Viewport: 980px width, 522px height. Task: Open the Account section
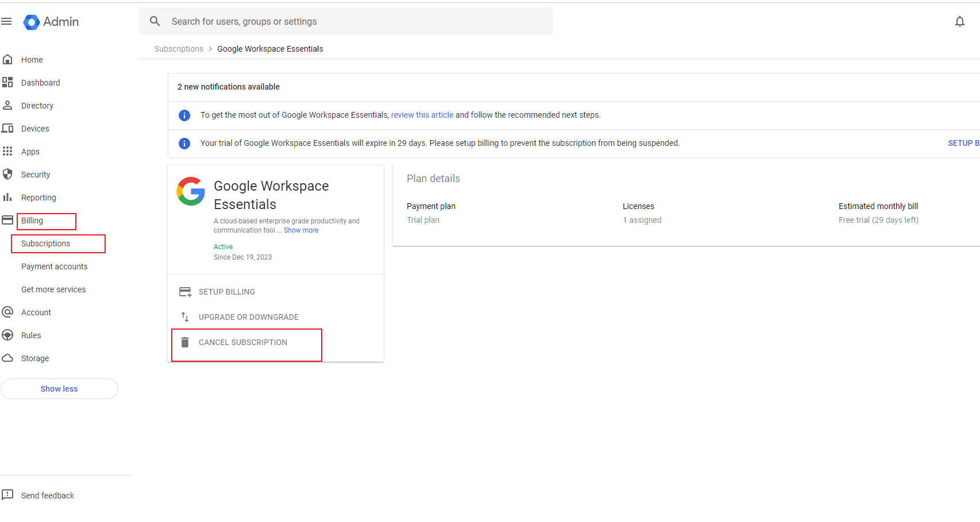point(36,312)
